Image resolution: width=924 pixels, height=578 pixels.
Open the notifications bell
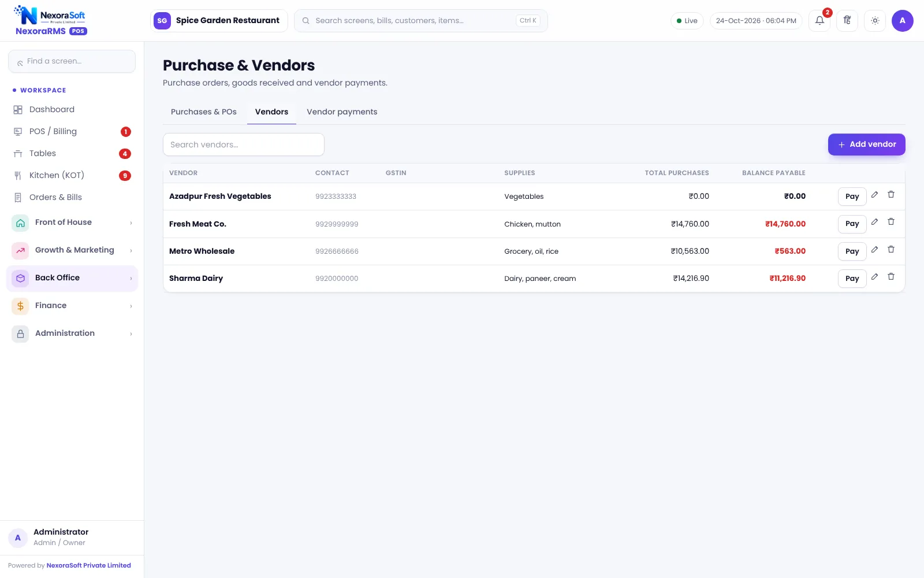pyautogui.click(x=819, y=21)
